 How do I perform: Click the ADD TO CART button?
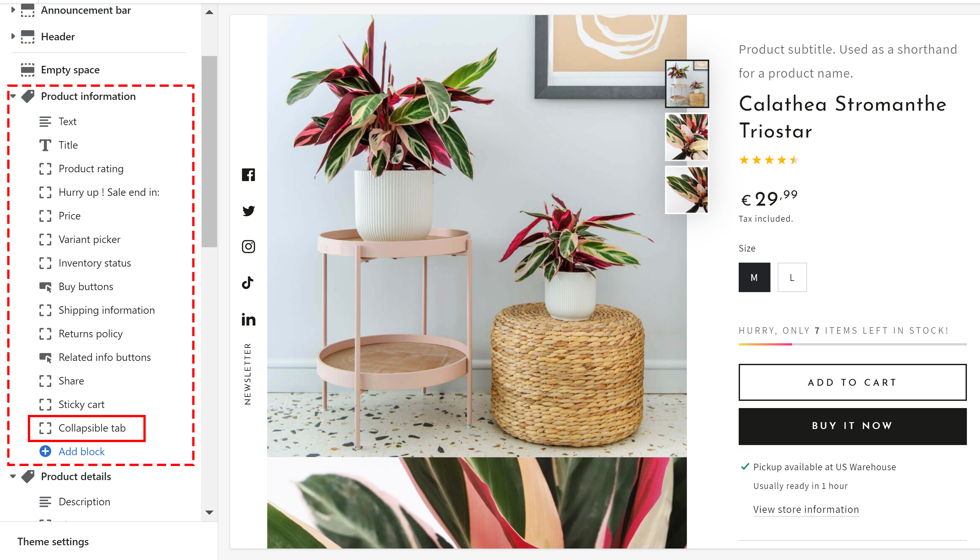852,382
